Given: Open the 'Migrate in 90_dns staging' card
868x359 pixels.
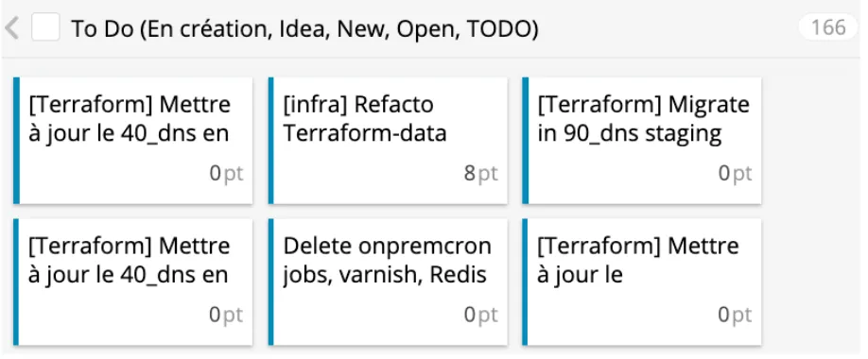Looking at the screenshot, I should (642, 141).
